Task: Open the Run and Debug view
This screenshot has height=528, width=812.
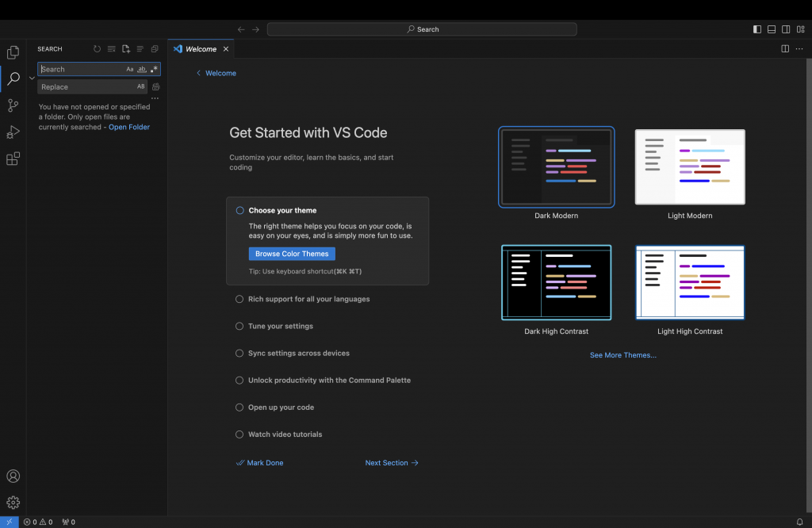Action: point(13,132)
